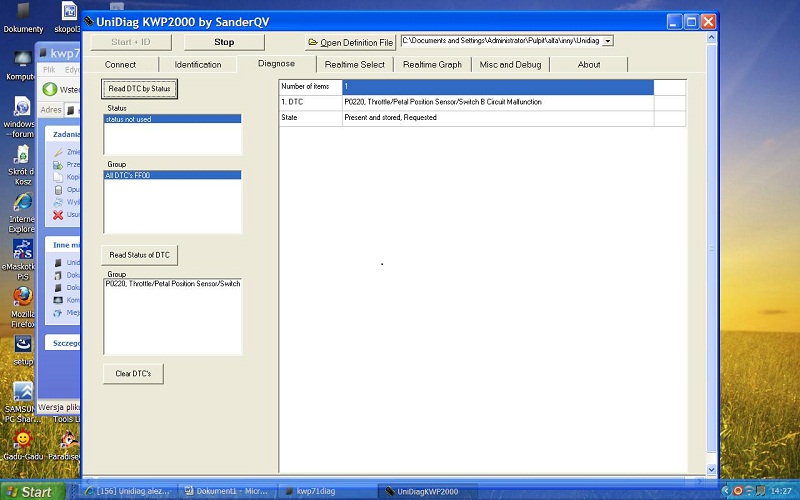The height and width of the screenshot is (500, 800).
Task: Open the setup desktop icon
Action: (x=22, y=351)
